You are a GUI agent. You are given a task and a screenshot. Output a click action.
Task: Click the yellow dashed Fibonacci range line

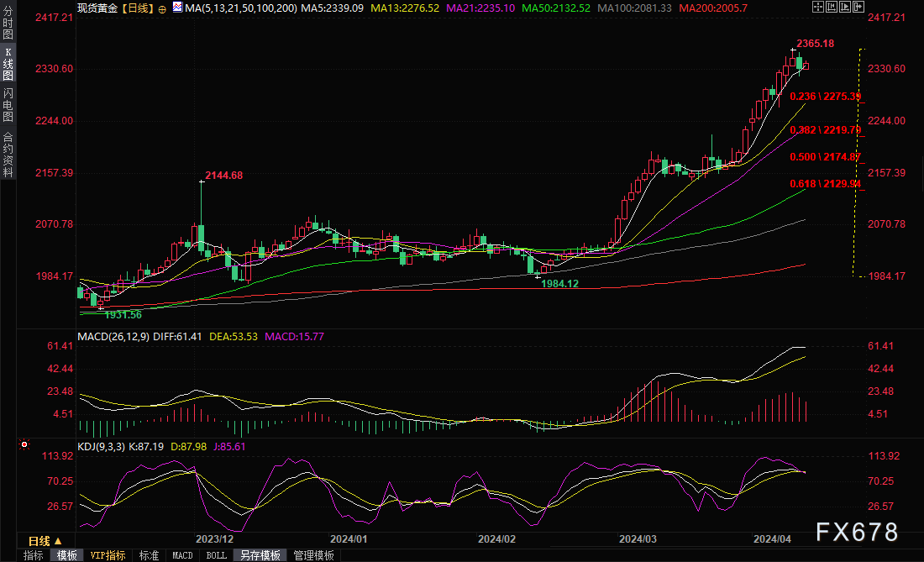click(x=856, y=163)
